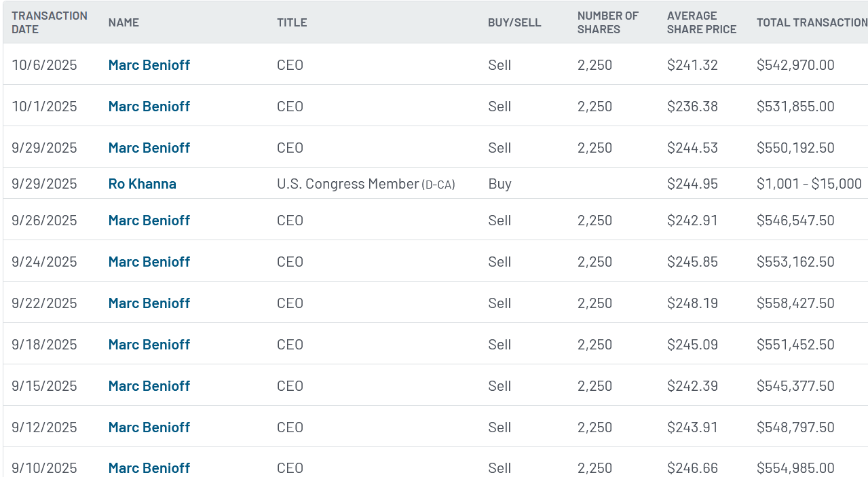Viewport: 868px width, 477px height.
Task: Click the Average Share Price column header
Action: pos(702,22)
